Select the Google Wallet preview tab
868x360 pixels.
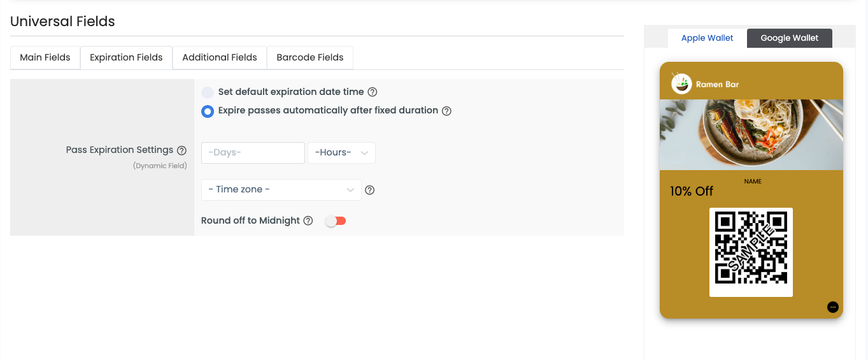(x=790, y=38)
